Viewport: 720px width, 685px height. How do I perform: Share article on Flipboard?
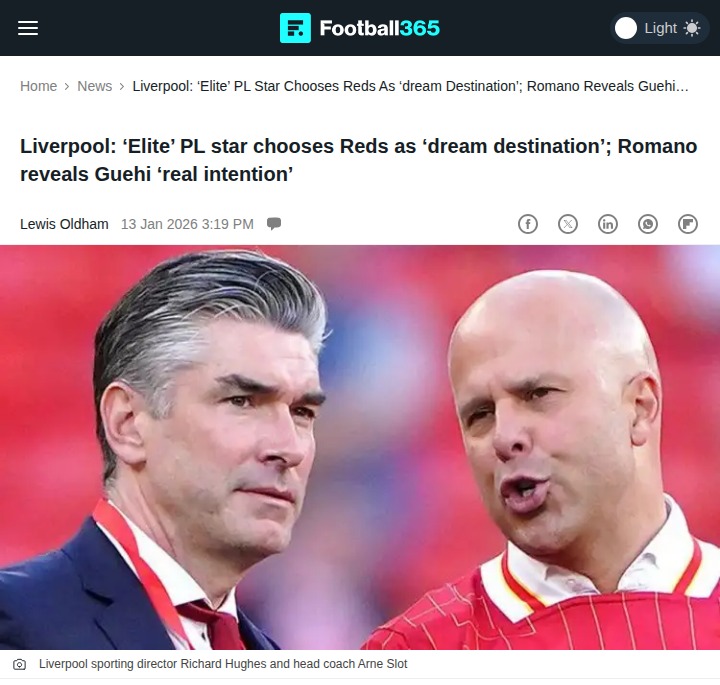[688, 224]
